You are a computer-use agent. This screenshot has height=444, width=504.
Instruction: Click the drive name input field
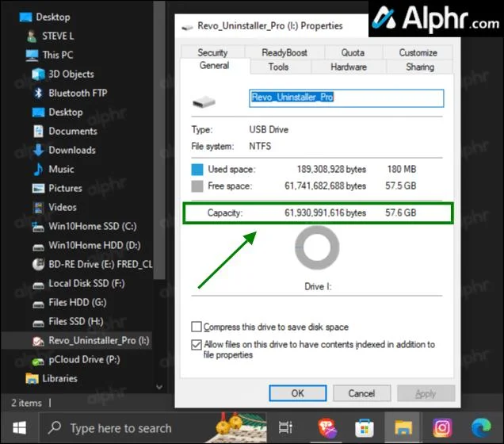pyautogui.click(x=346, y=98)
